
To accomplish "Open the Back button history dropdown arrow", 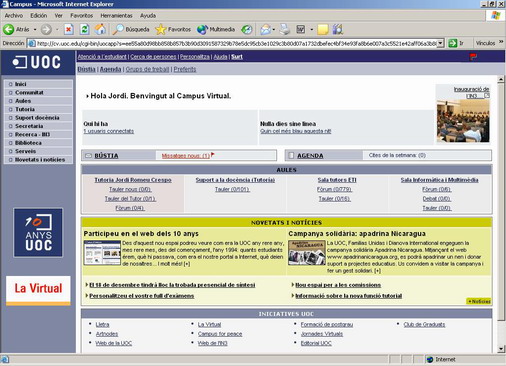I will (35, 30).
